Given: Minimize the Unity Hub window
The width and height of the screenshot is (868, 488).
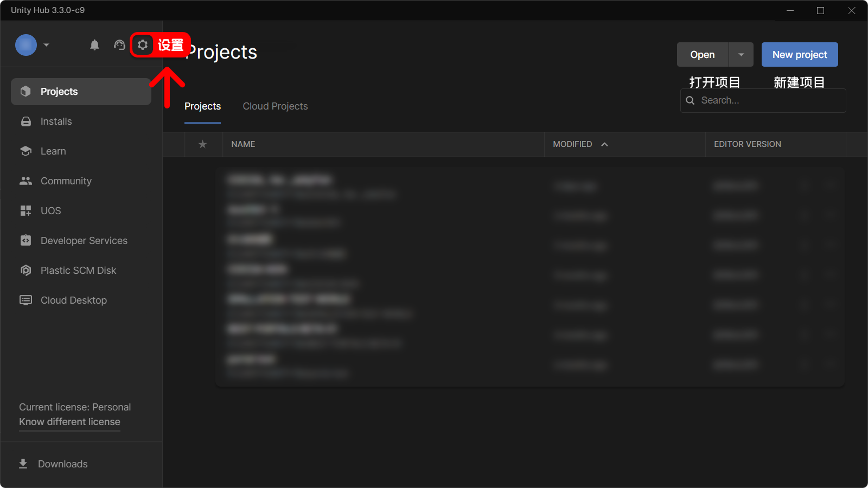Looking at the screenshot, I should pos(790,10).
